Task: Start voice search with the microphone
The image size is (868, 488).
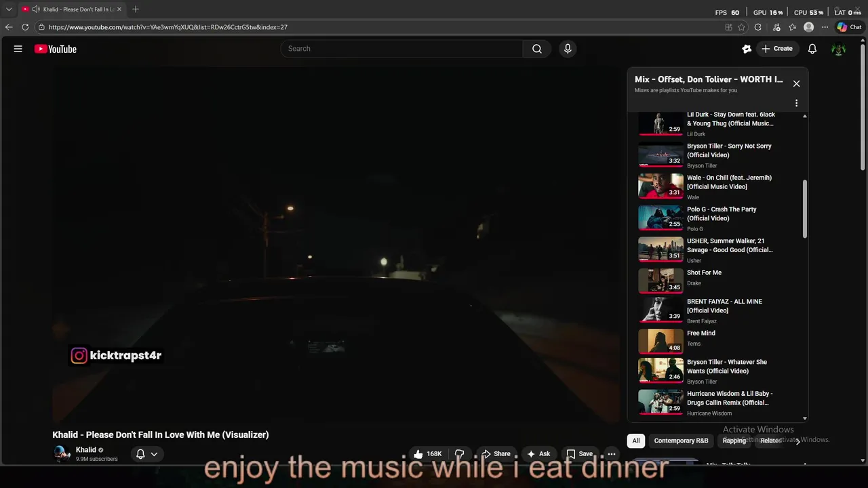Action: (x=568, y=49)
